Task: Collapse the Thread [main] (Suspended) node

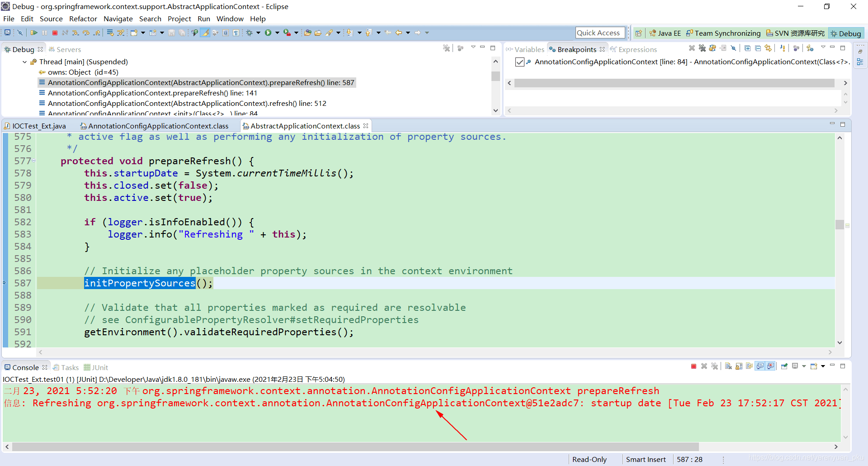Action: click(x=25, y=62)
